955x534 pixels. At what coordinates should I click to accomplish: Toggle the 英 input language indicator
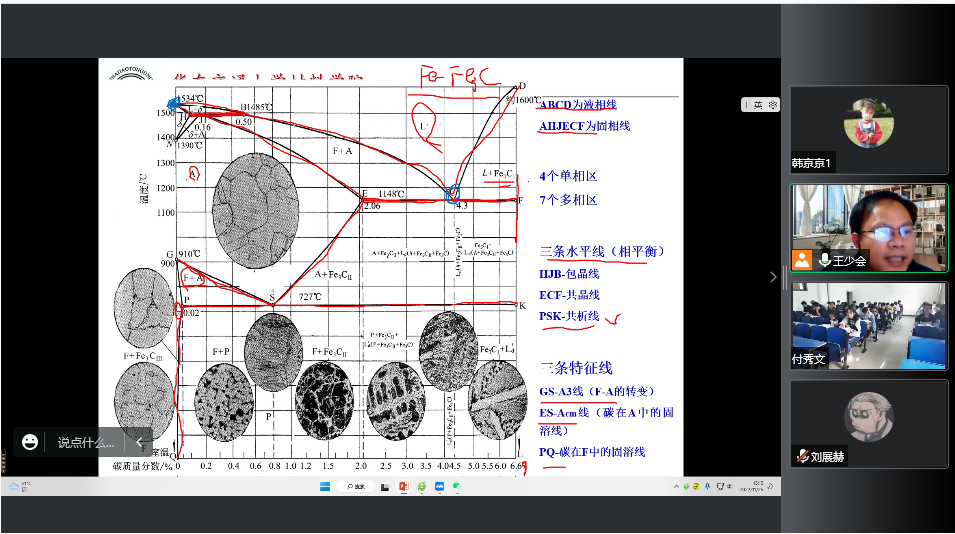(x=758, y=105)
